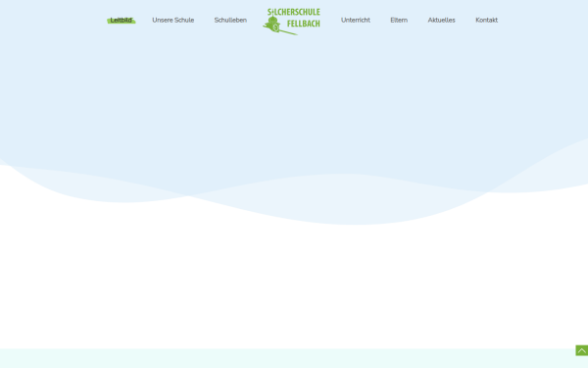
Task: Open the Unterricht menu item
Action: (356, 21)
